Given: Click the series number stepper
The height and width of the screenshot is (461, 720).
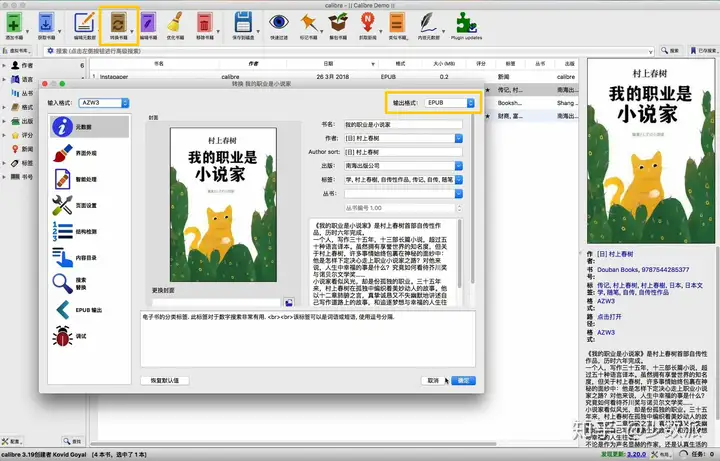Looking at the screenshot, I should tap(459, 208).
